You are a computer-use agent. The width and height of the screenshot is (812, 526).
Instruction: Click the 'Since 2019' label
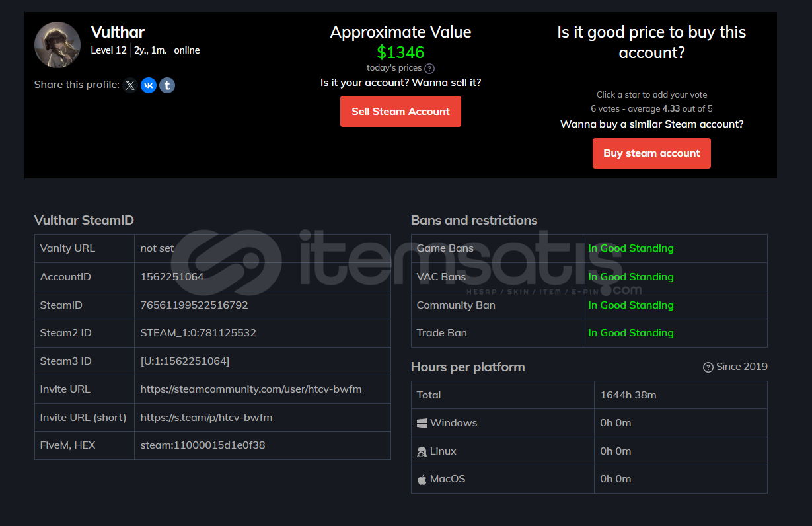(x=742, y=367)
